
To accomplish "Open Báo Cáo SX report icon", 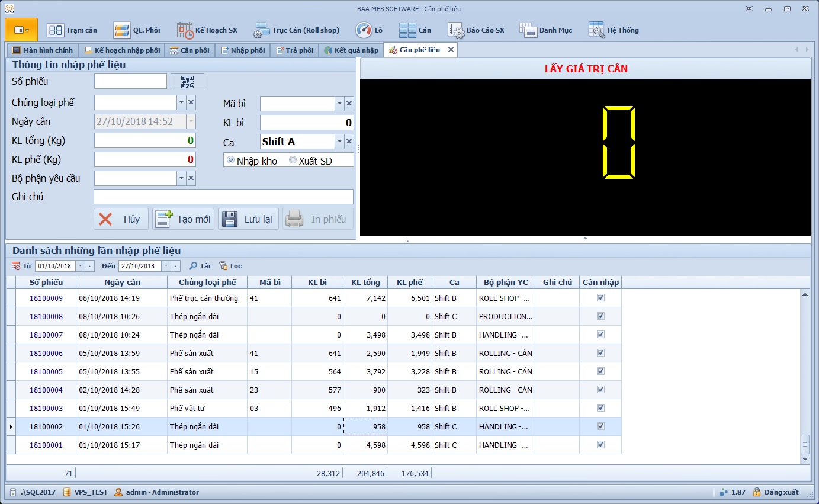I will [x=455, y=30].
